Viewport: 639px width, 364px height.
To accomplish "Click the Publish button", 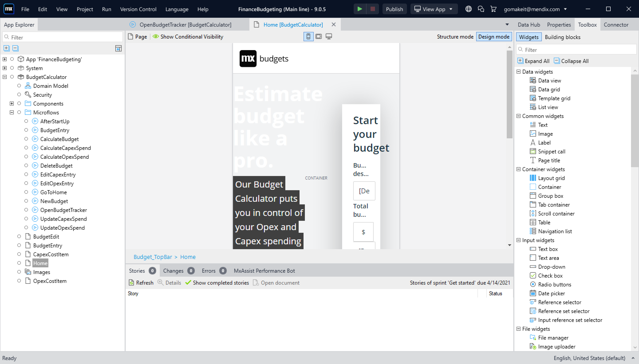I will tap(394, 9).
